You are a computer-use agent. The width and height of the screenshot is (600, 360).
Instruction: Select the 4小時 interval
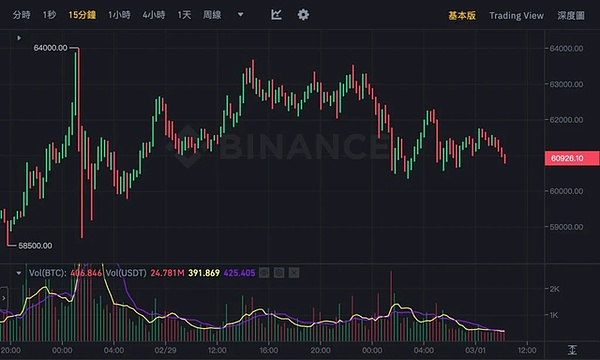154,15
